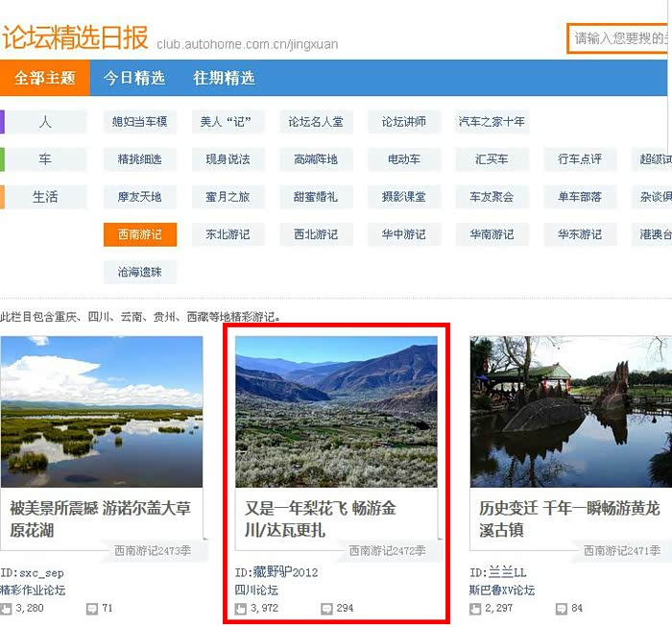Click view count icon under 畅游金川/达瓦更扎 post
672x627 pixels.
(x=241, y=609)
